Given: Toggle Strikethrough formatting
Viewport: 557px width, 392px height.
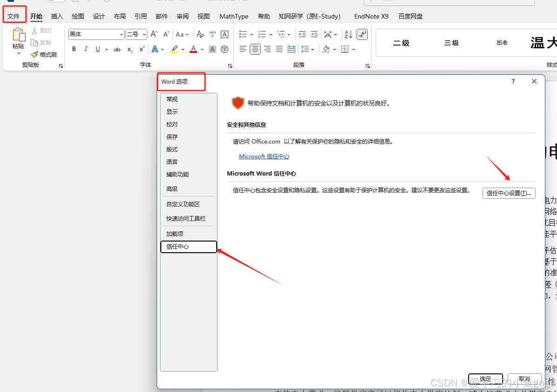Looking at the screenshot, I should [x=117, y=49].
